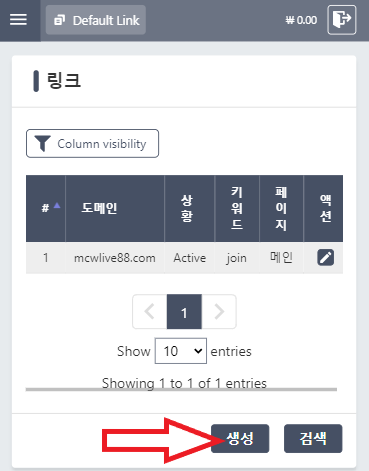Click the Default Link button

[x=96, y=20]
